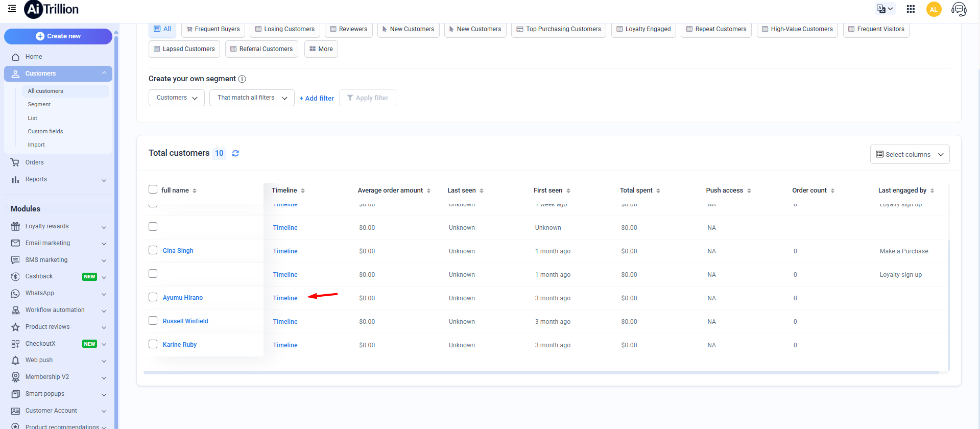Show the Create your own segment info tooltip

(242, 79)
